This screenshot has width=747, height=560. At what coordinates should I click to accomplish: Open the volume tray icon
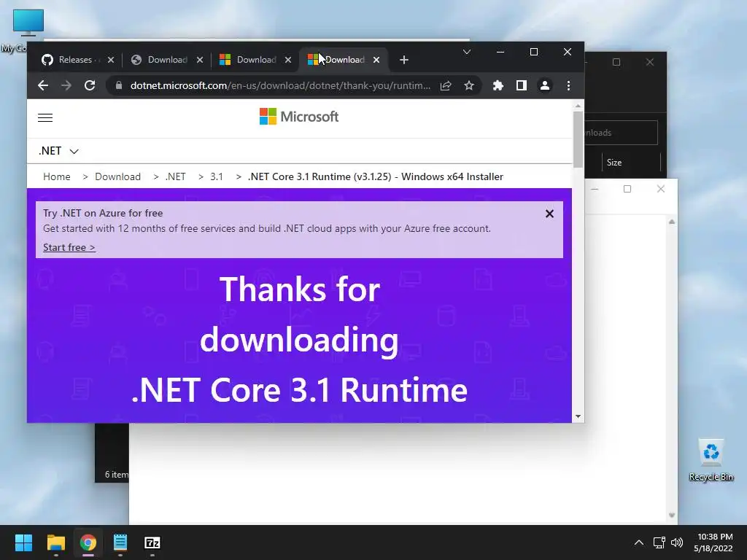coord(676,542)
